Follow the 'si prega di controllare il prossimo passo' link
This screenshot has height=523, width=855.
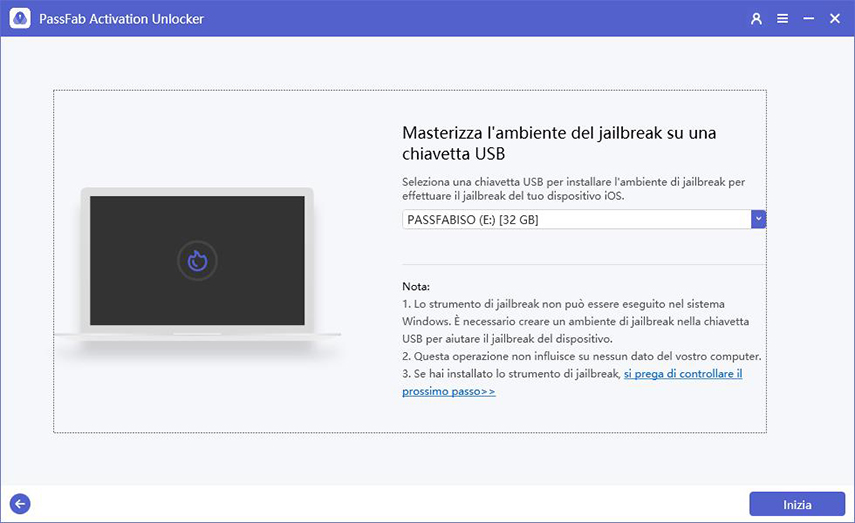pos(682,374)
